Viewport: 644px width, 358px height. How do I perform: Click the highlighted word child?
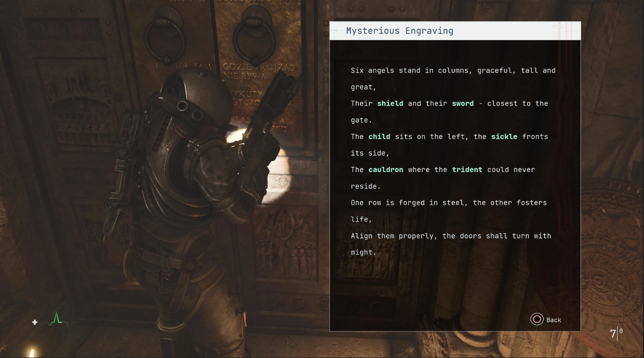[380, 136]
